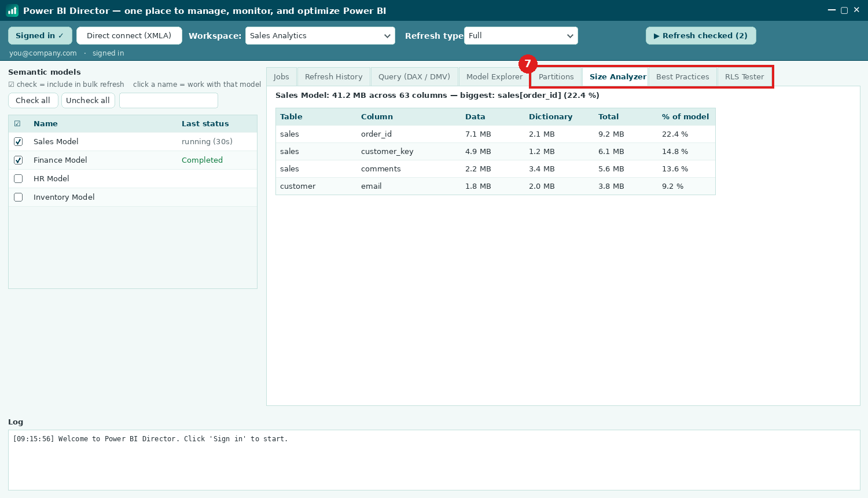Open the Workspace dropdown

tap(320, 35)
